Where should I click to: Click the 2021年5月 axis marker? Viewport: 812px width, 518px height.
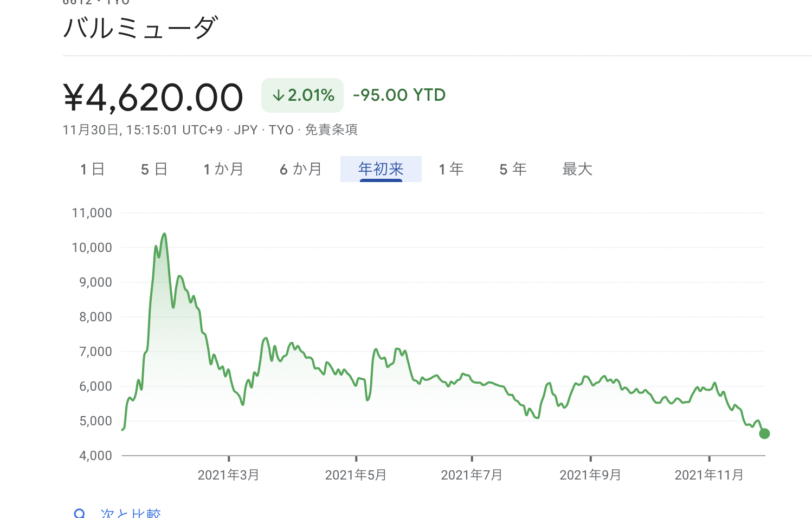point(356,475)
